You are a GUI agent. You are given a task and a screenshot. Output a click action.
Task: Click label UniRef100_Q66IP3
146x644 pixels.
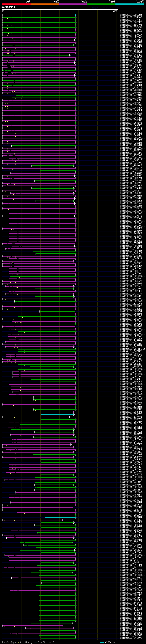131,314
